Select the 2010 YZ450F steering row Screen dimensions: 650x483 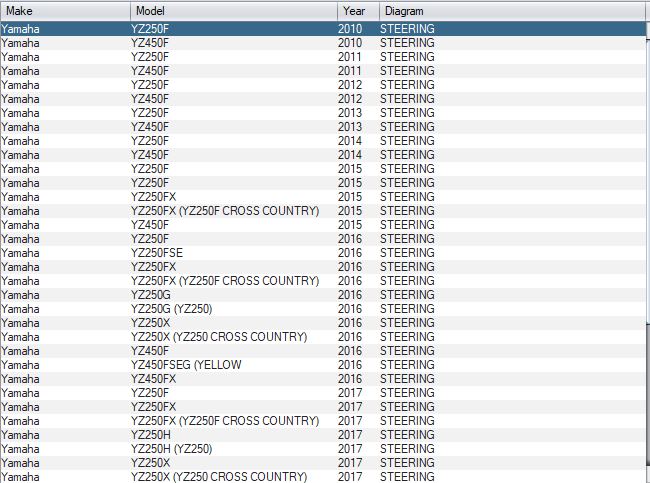click(x=323, y=43)
